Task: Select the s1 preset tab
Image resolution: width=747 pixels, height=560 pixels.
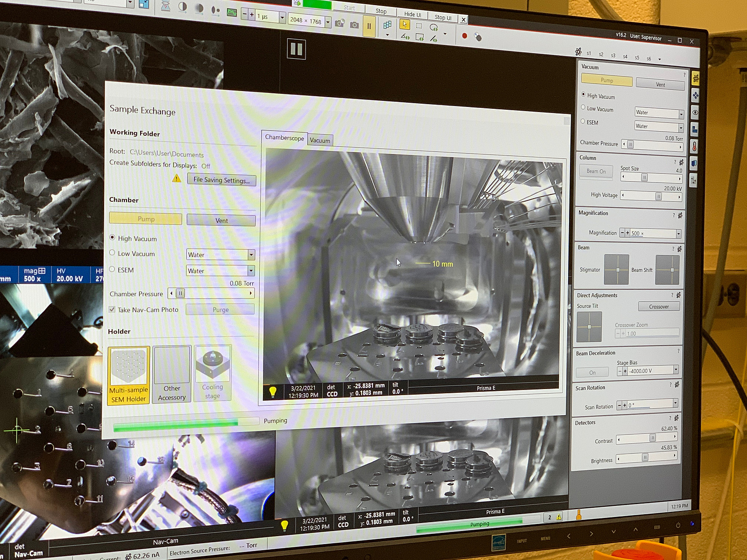Action: 589,53
